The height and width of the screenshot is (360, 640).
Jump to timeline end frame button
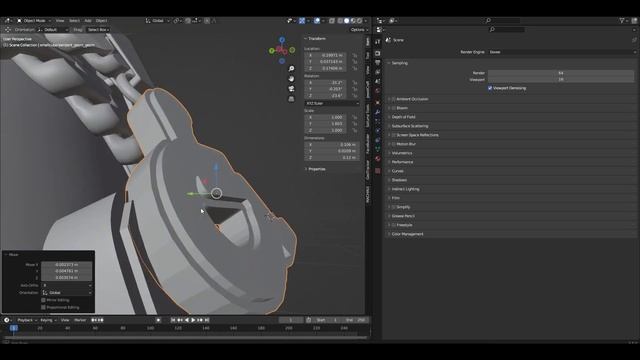(207, 320)
